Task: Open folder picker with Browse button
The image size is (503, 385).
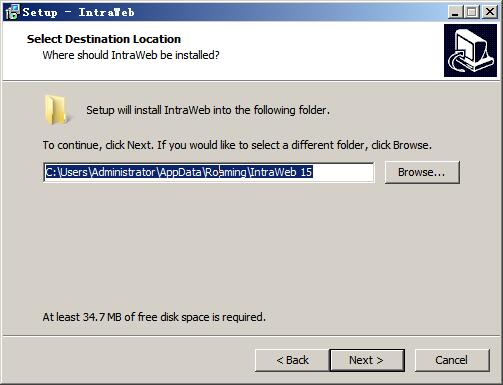Action: [x=422, y=172]
